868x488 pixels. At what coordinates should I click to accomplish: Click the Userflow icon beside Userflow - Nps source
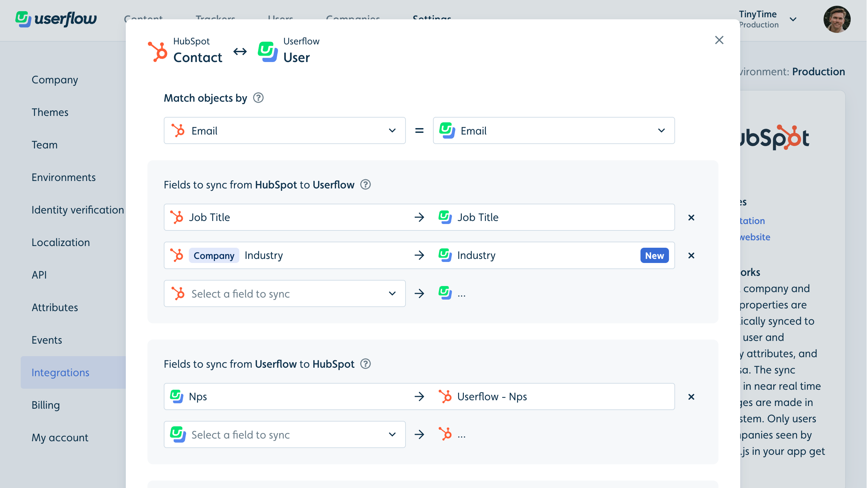coord(177,396)
